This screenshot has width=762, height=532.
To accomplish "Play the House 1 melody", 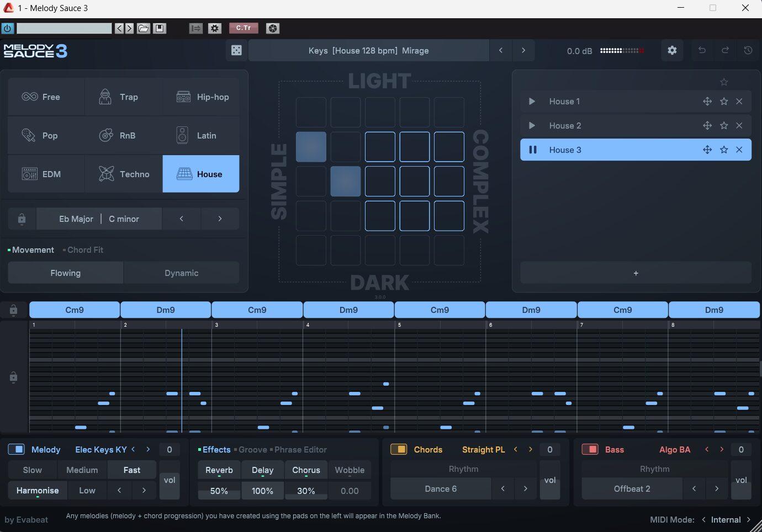I will coord(532,102).
